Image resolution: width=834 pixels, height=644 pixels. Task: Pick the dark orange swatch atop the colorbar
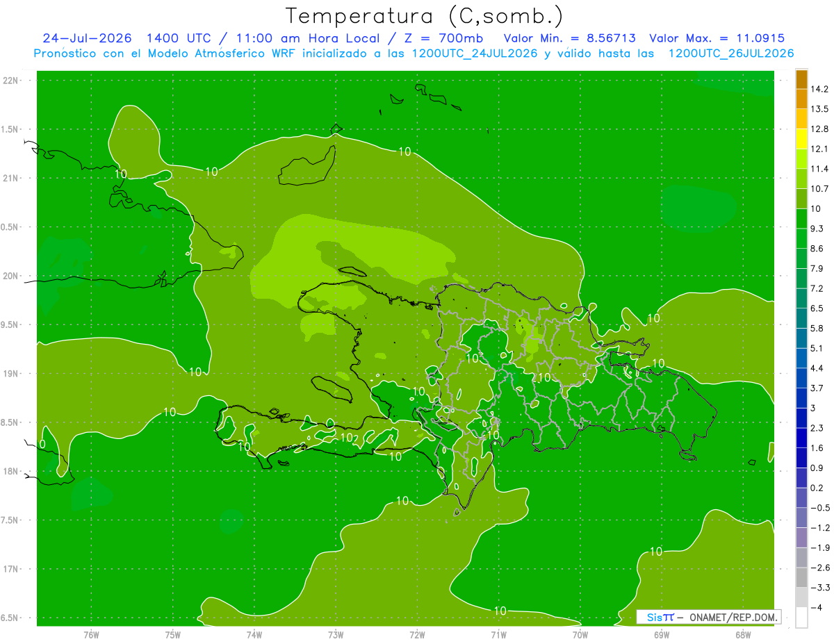(801, 79)
